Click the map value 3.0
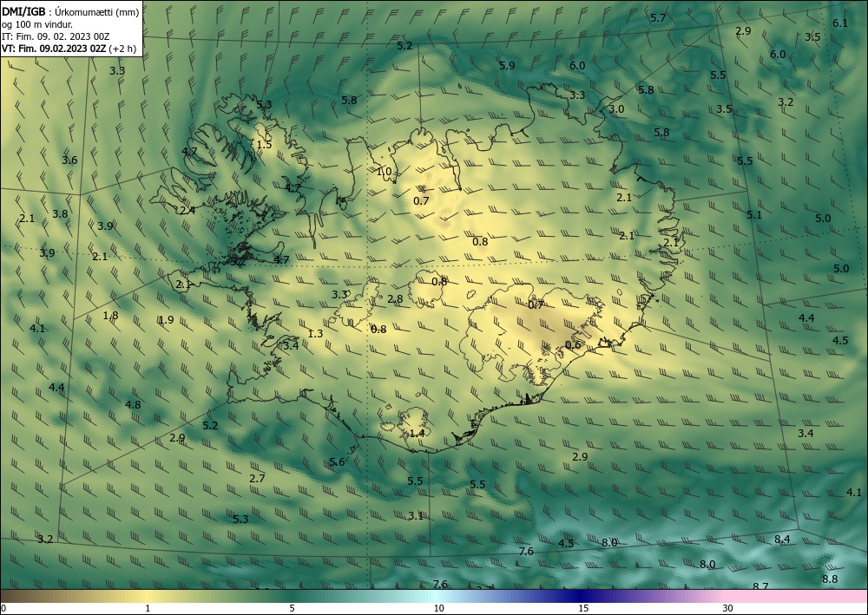This screenshot has height=615, width=868. coord(616,109)
